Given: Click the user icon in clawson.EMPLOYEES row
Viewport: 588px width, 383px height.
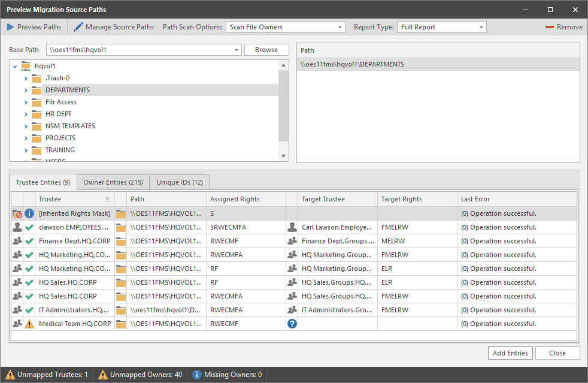Looking at the screenshot, I should [17, 227].
